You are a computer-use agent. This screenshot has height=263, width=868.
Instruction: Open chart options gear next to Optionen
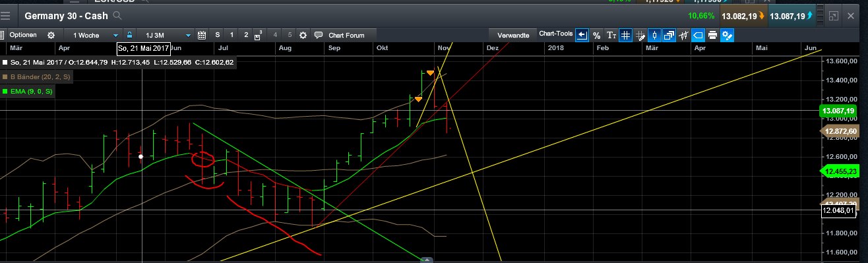click(x=51, y=35)
